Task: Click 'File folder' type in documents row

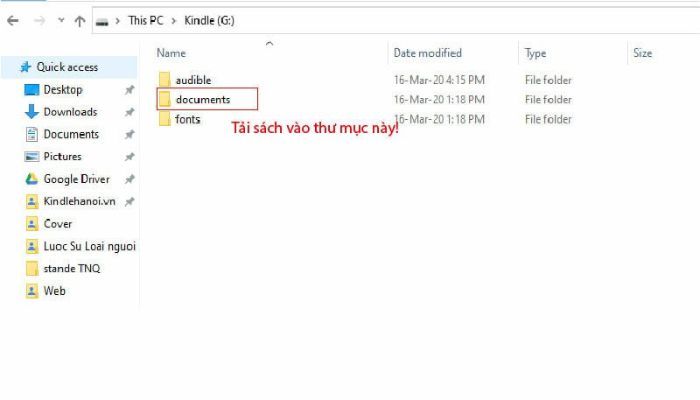Action: [548, 100]
